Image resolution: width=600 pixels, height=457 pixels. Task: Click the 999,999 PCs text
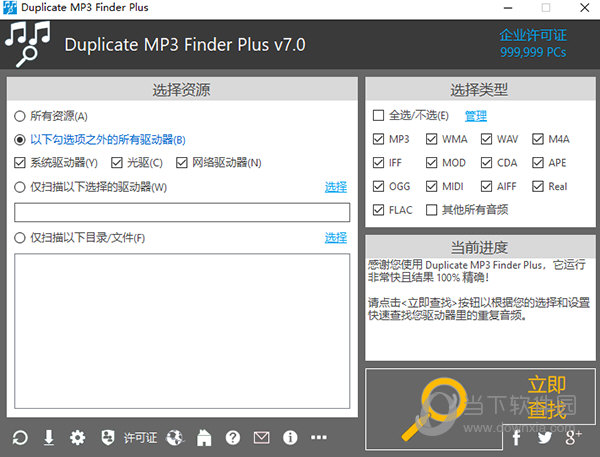click(533, 52)
